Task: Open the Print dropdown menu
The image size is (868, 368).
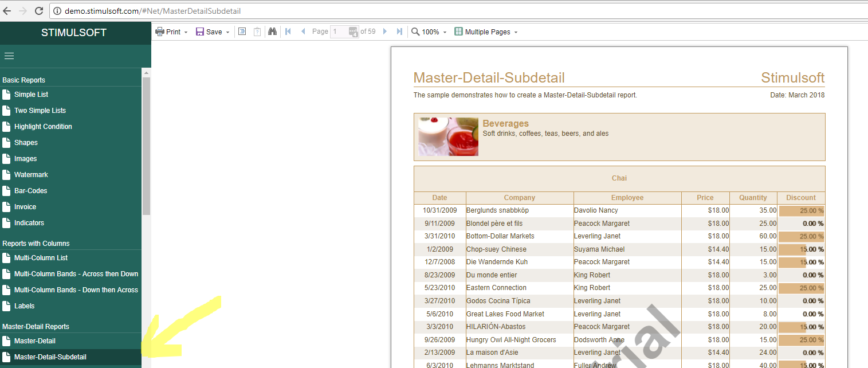Action: 172,32
